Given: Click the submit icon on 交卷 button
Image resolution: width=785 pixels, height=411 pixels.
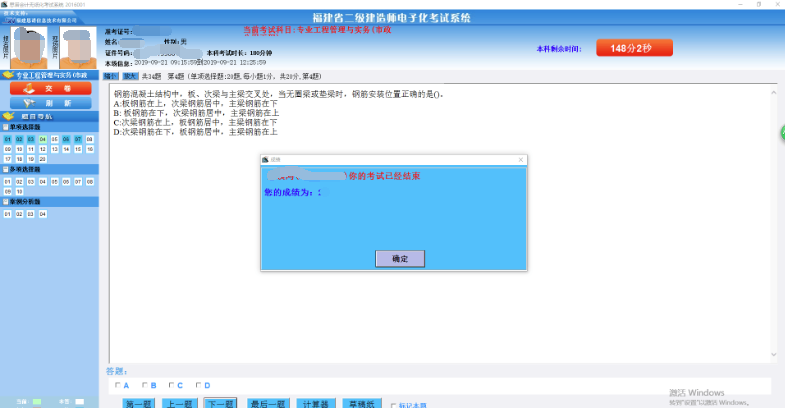Looking at the screenshot, I should (x=29, y=89).
